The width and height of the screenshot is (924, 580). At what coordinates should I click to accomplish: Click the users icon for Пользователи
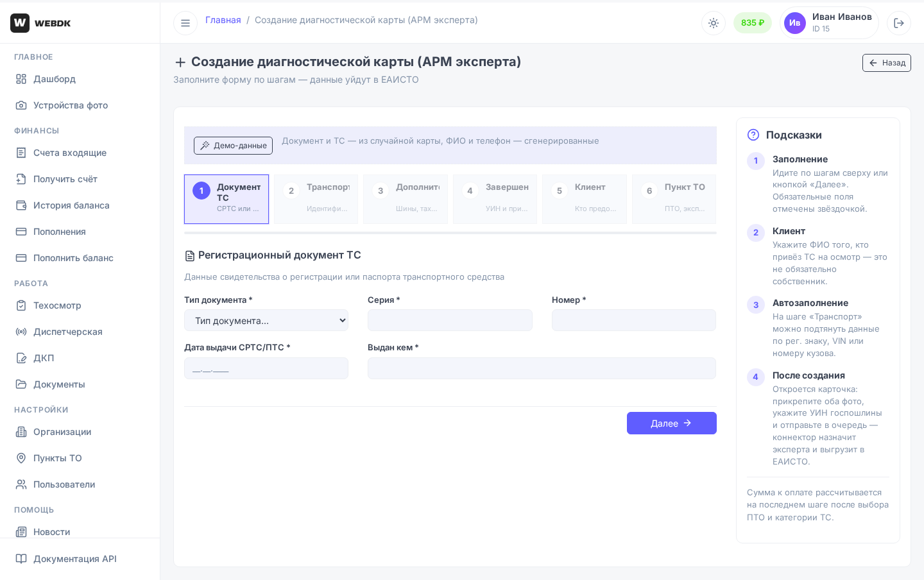tap(21, 484)
